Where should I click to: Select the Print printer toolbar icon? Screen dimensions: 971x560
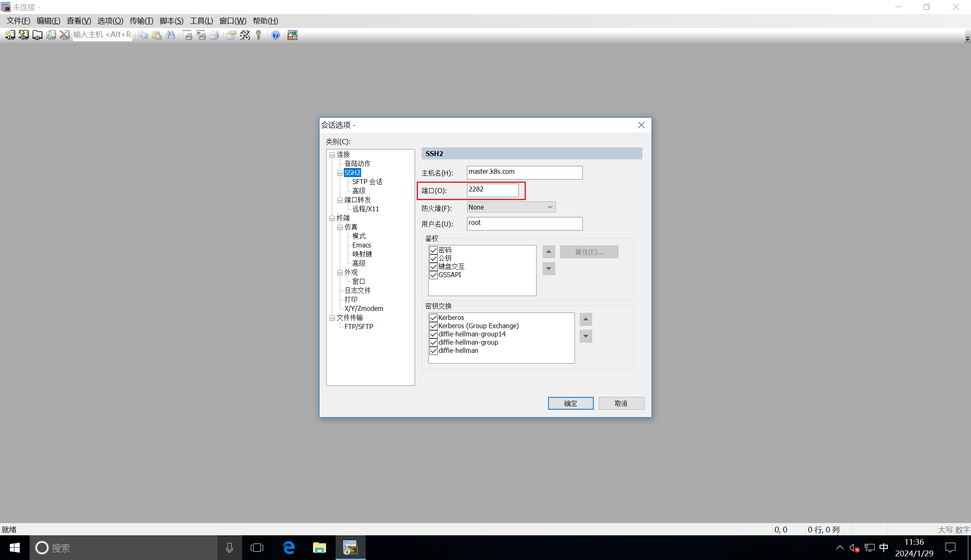[x=215, y=35]
